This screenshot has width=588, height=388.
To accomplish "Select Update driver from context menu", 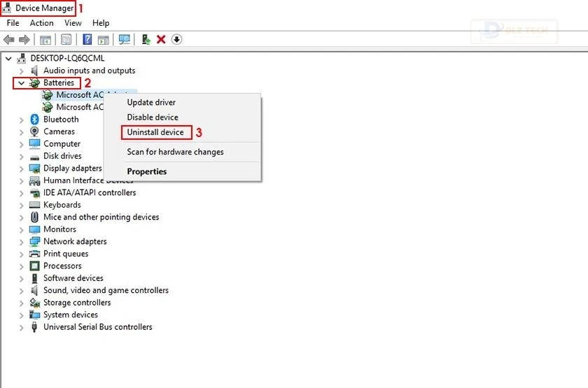I will [151, 102].
